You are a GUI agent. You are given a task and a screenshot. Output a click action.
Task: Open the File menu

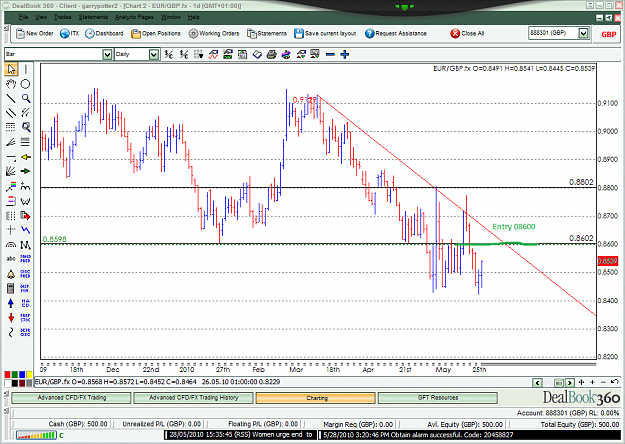pos(23,17)
